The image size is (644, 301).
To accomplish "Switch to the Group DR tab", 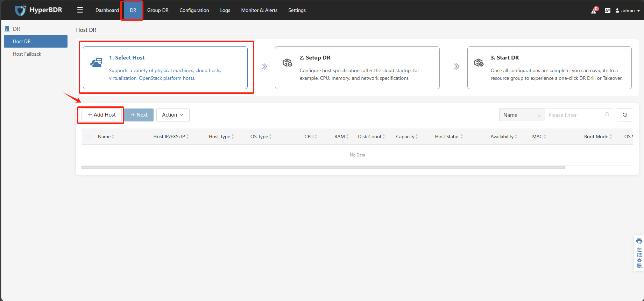I will coord(158,10).
